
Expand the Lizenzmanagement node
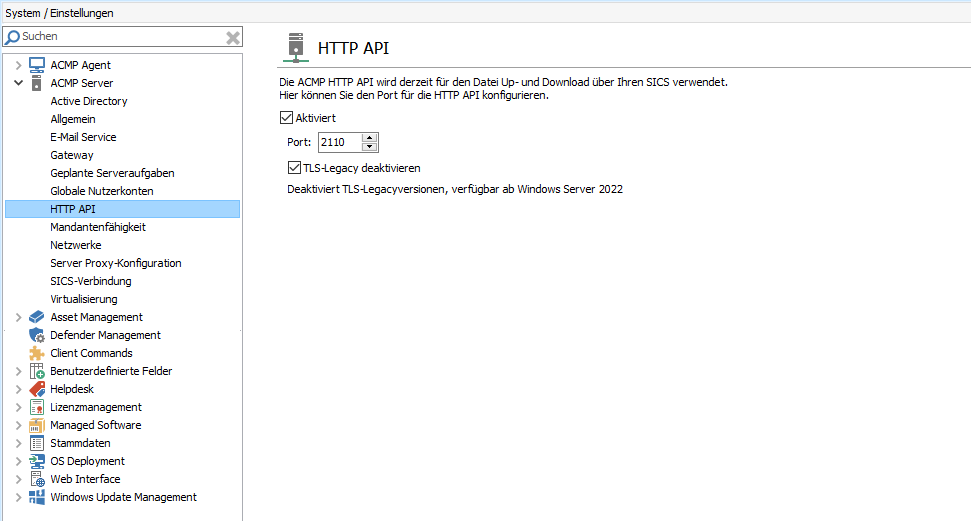tap(18, 407)
